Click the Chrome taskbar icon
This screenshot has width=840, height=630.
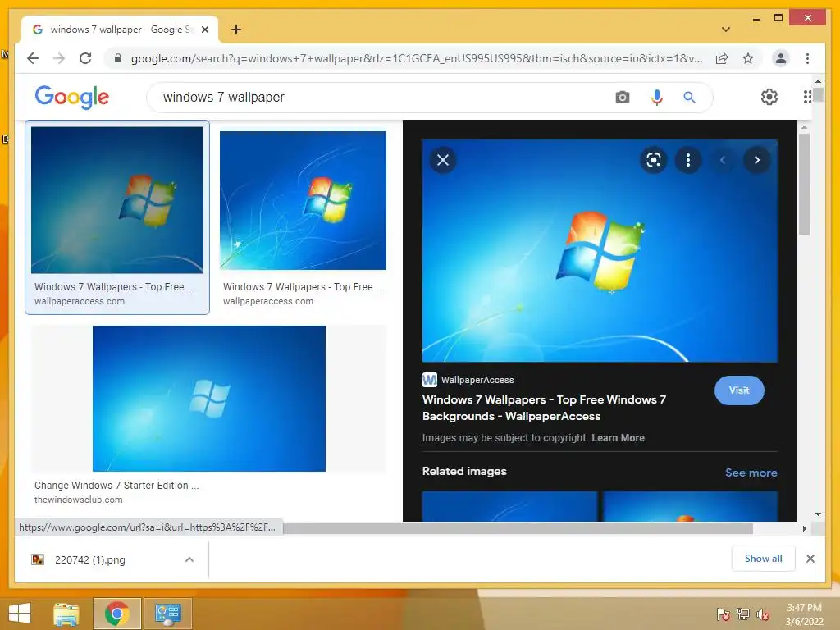point(116,614)
